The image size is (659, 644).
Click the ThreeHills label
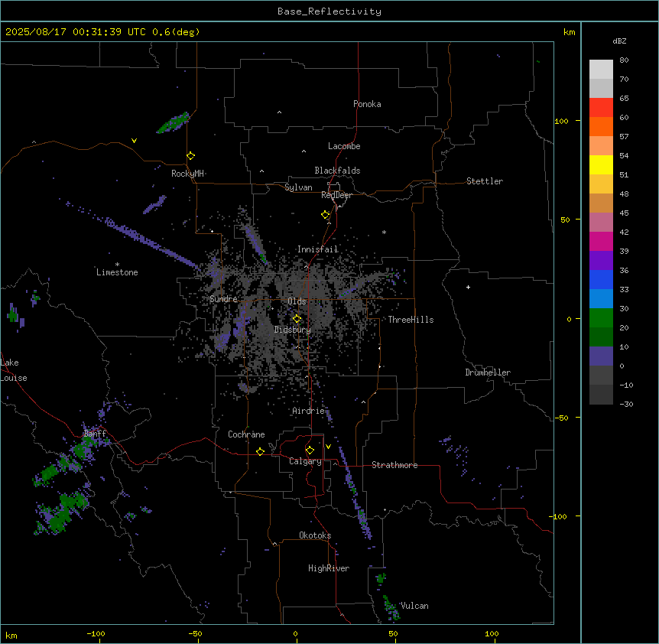coord(411,320)
